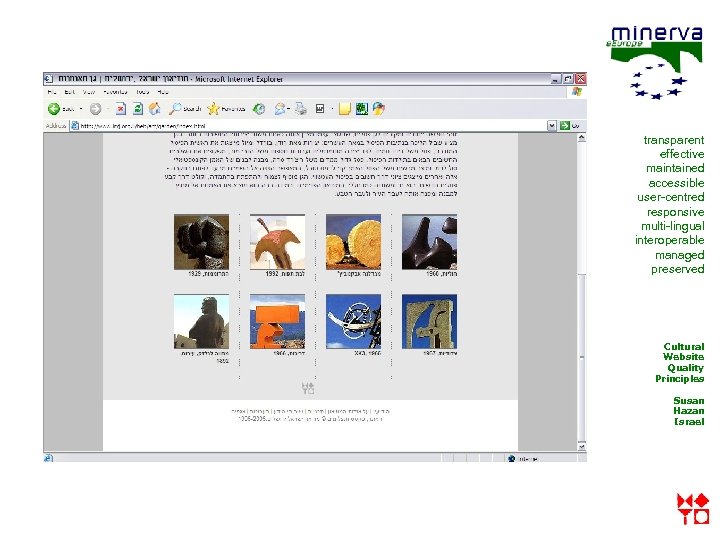
Task: Open the silhouetted standing figure sculpture thumbnail
Action: 201,321
